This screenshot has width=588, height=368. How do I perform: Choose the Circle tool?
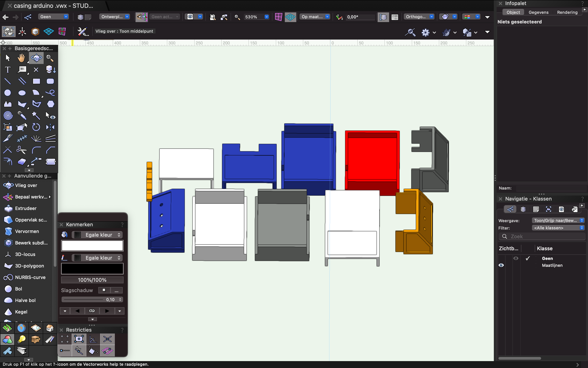[8, 93]
